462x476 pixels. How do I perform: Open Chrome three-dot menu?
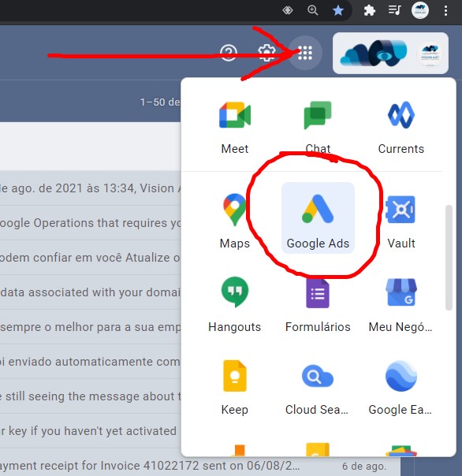coord(445,10)
